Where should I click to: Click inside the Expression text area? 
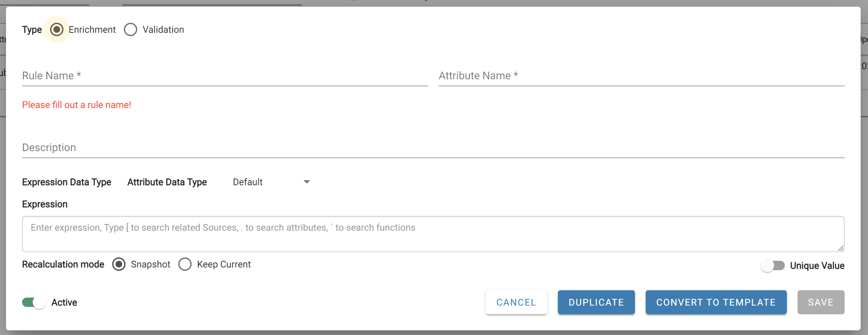tap(433, 234)
